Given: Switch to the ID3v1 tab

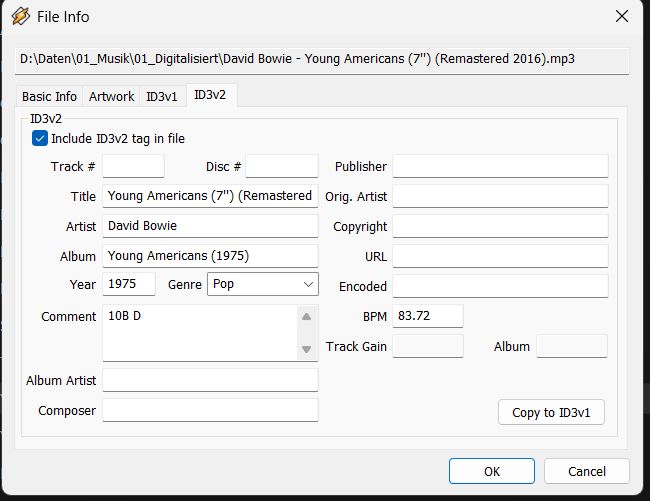Looking at the screenshot, I should [162, 97].
